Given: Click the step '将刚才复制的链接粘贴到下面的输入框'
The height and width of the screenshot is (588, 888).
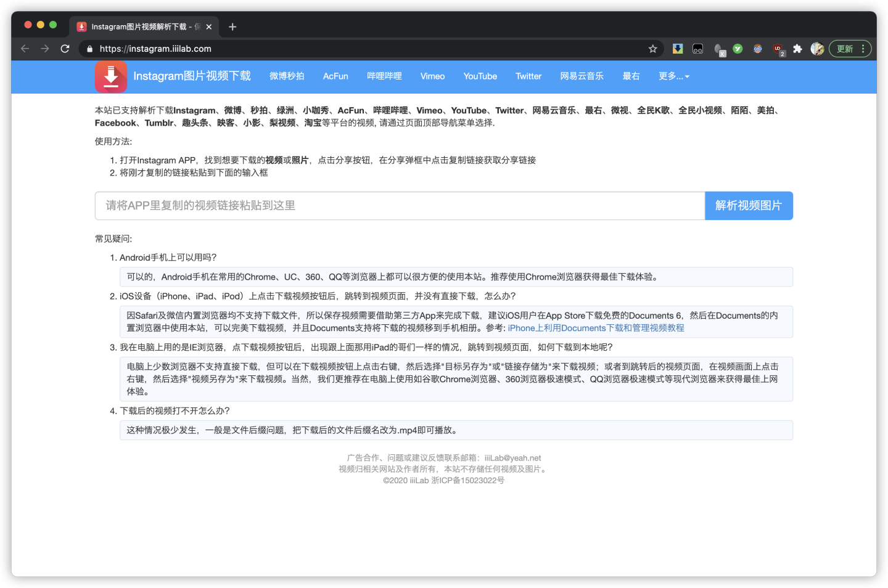Looking at the screenshot, I should [194, 173].
